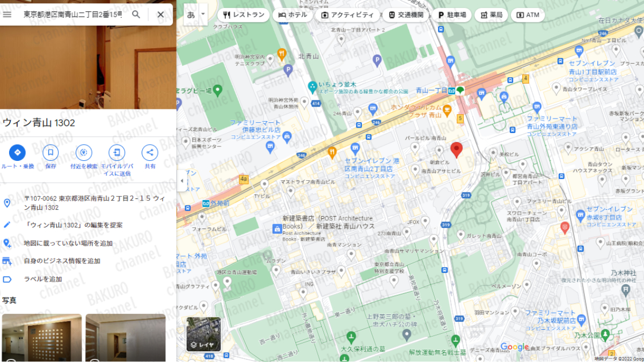This screenshot has width=644, height=362.
Task: Collapse the side panel with the arrow
Action: coord(181,181)
